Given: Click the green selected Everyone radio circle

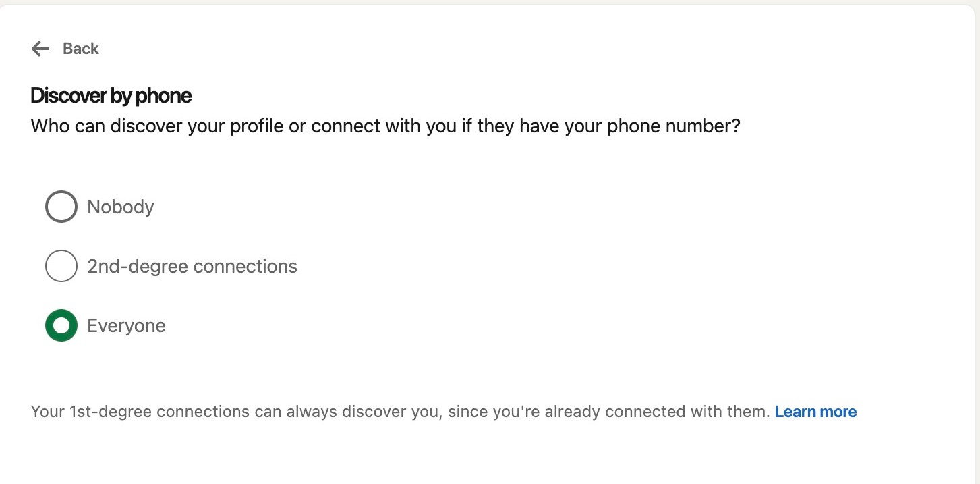Looking at the screenshot, I should [61, 325].
